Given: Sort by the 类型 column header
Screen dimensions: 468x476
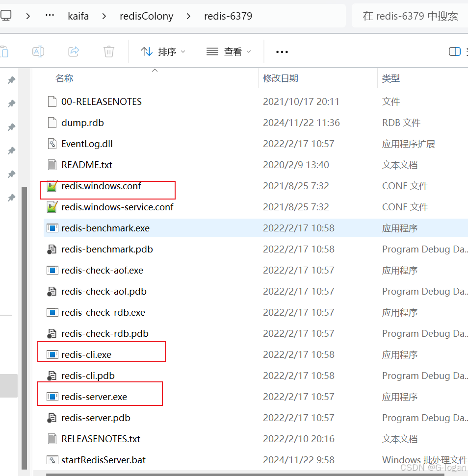Looking at the screenshot, I should click(391, 78).
